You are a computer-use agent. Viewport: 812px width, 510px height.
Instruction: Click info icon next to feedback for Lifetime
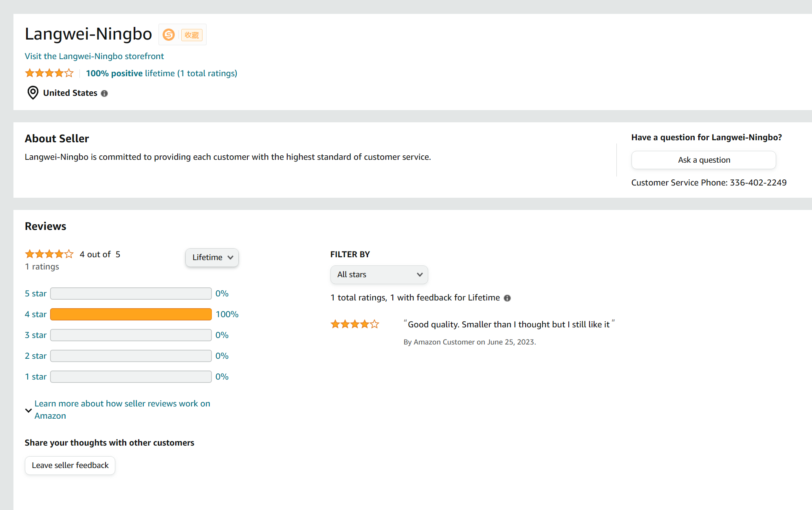507,298
